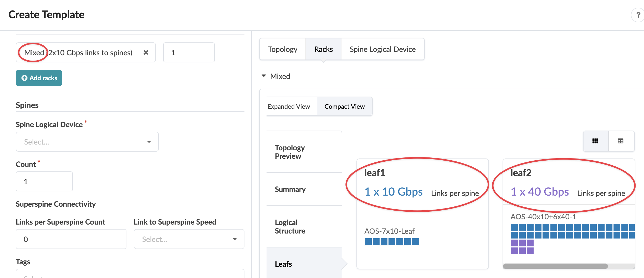Toggle to Compact View
Screen dimensions: 644x278
pos(344,106)
